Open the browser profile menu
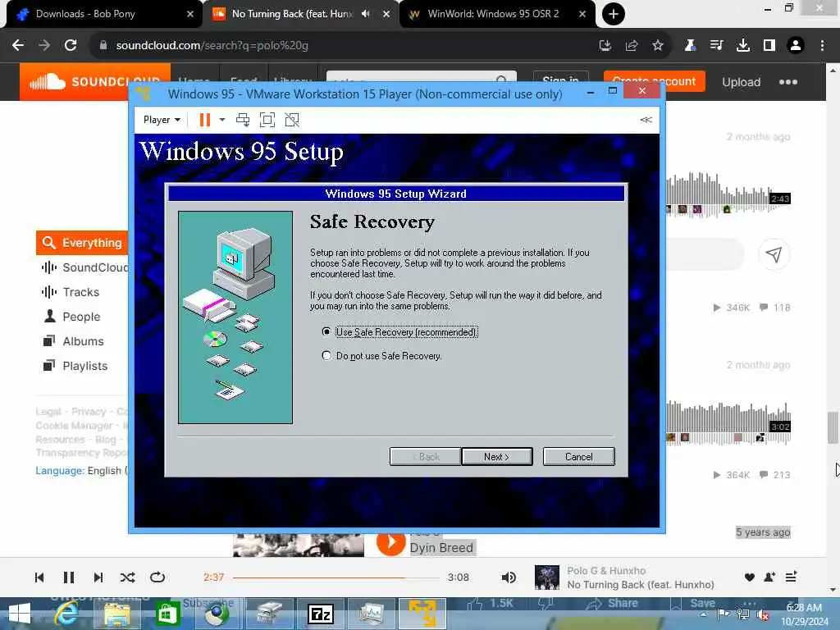Screen dimensions: 840x630 (x=796, y=46)
